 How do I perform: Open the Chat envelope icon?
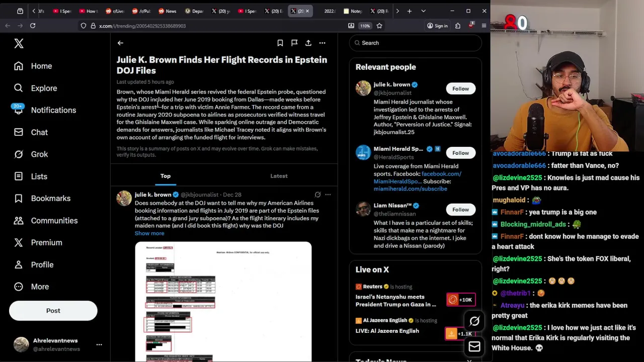[19, 132]
